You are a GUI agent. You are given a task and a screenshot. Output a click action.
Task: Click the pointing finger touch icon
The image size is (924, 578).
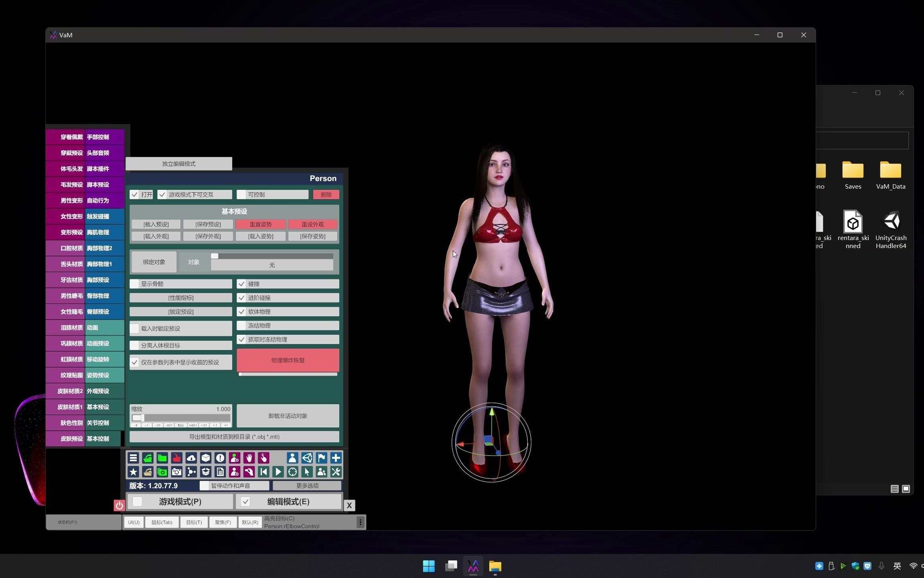(263, 458)
